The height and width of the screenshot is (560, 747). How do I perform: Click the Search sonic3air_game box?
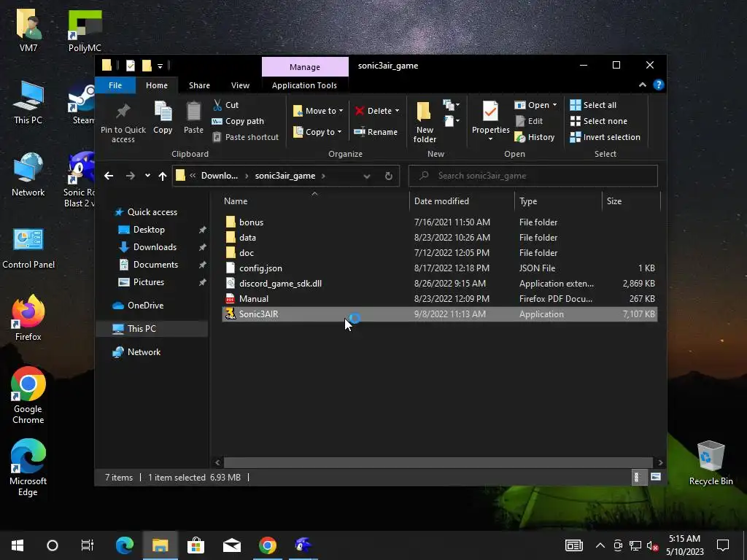point(533,176)
